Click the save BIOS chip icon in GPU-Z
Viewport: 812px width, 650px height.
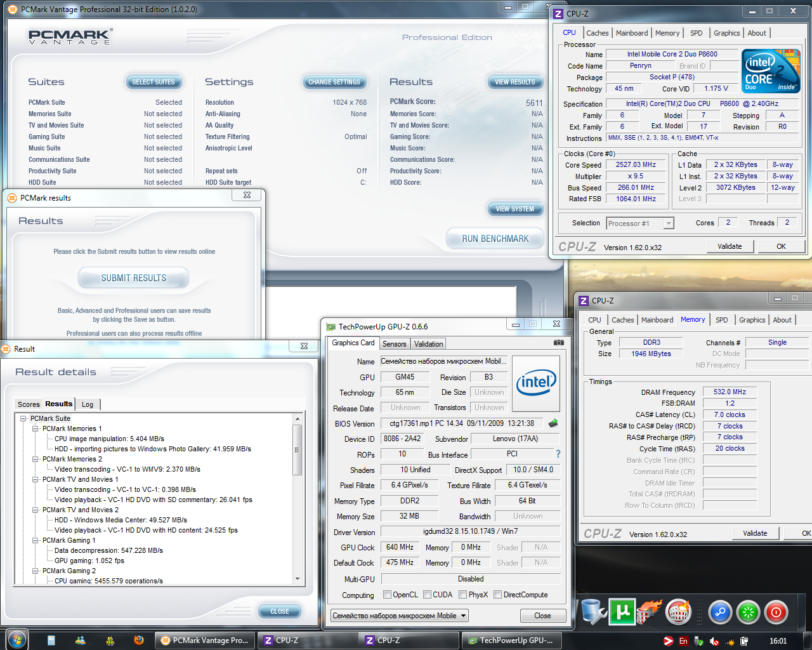coord(553,423)
